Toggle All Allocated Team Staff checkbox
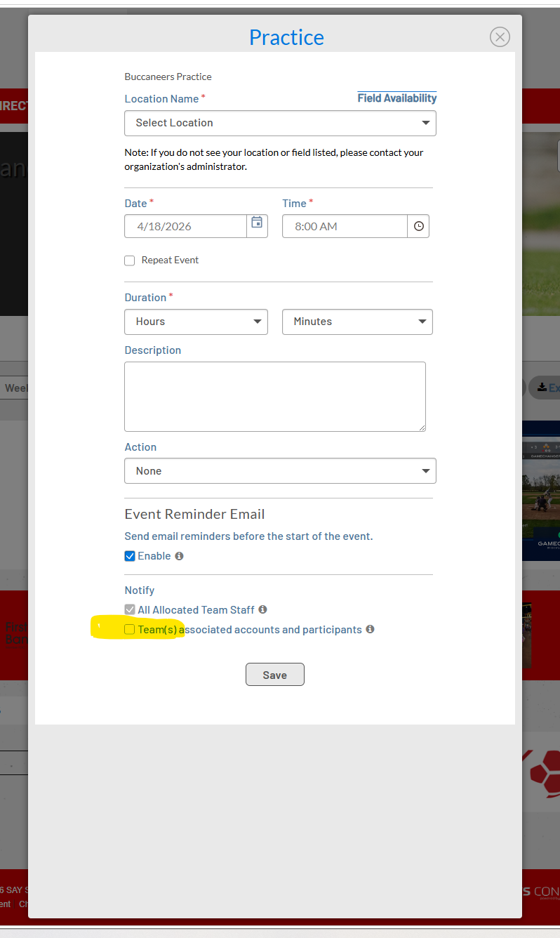The width and height of the screenshot is (560, 938). [x=130, y=610]
